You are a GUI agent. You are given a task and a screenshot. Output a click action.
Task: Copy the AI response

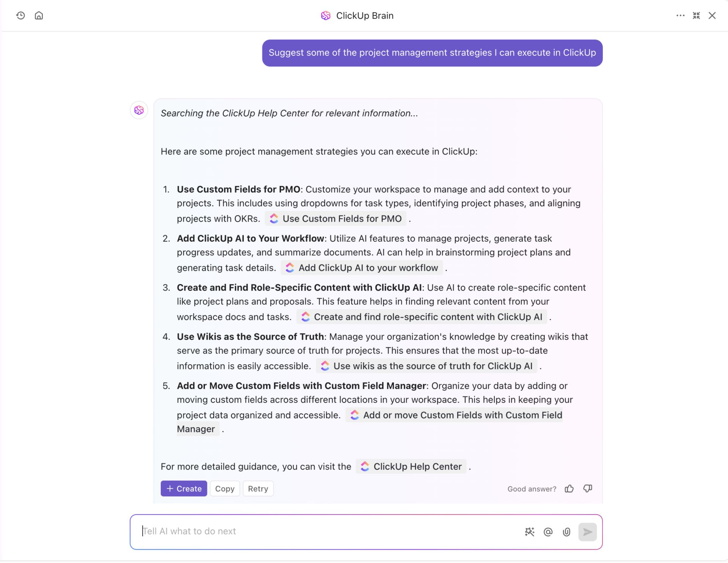click(x=225, y=489)
